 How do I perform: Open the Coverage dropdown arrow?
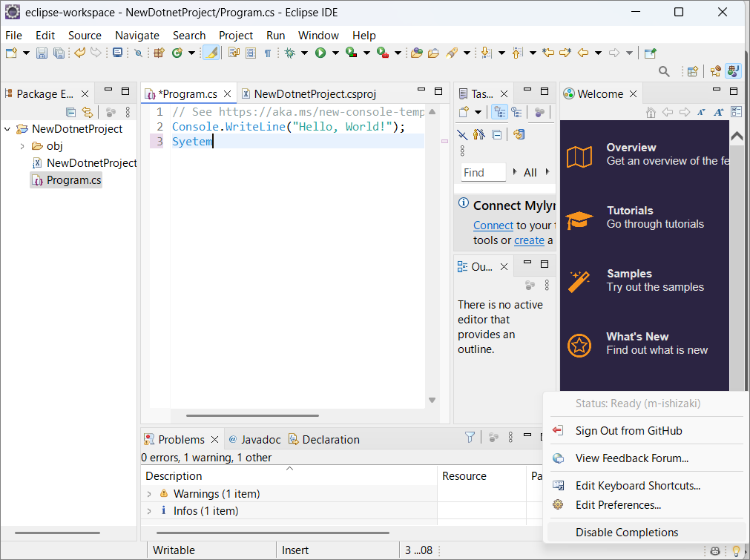coord(366,53)
